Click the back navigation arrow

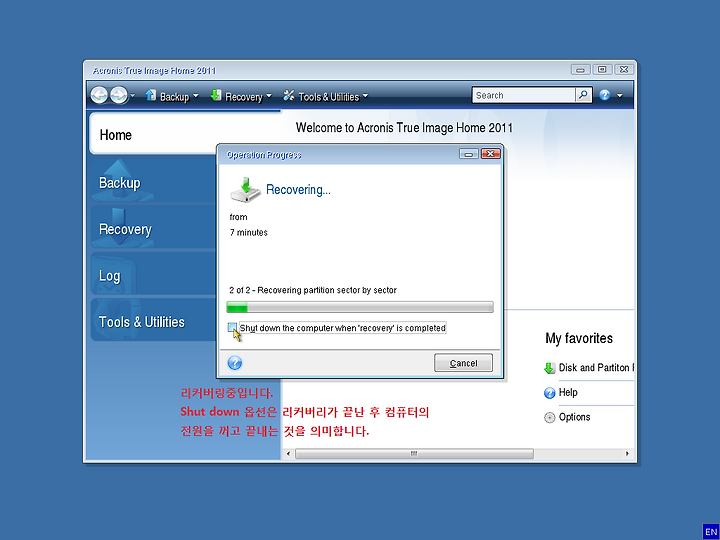pyautogui.click(x=99, y=95)
